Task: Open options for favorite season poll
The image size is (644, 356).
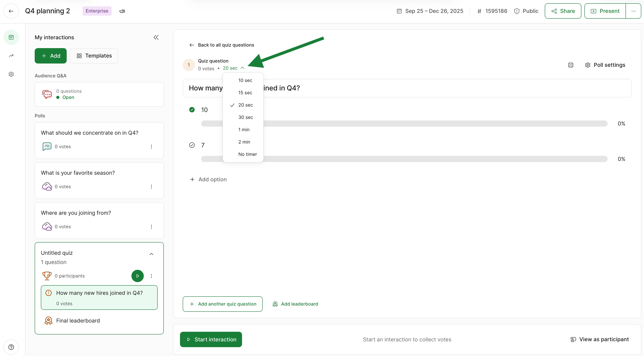Action: [151, 187]
